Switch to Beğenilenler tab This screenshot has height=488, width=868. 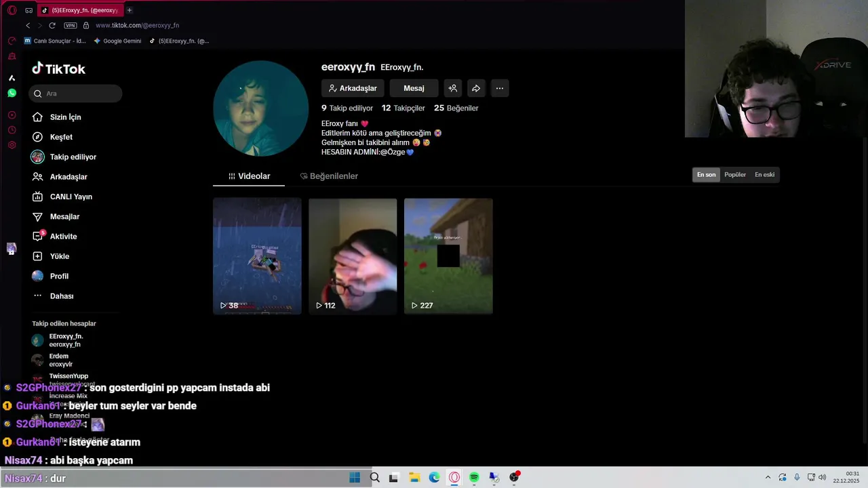(x=329, y=176)
